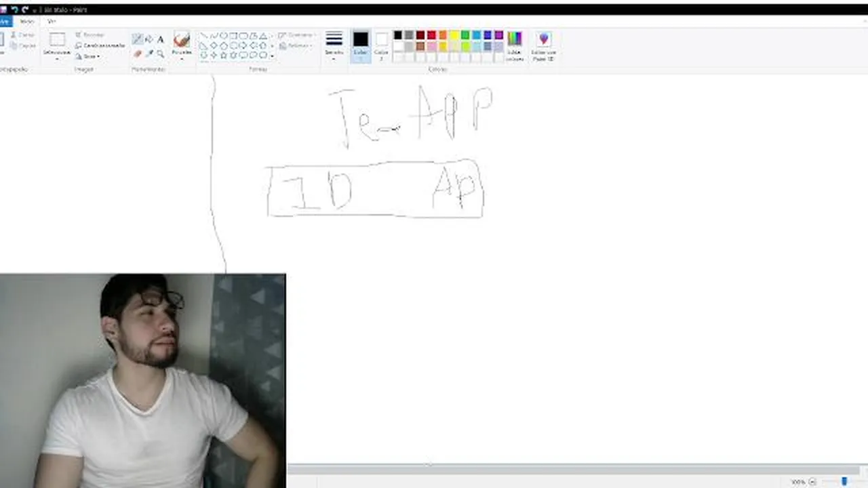Pick the Four-point star shape
Image resolution: width=868 pixels, height=488 pixels.
click(x=214, y=55)
